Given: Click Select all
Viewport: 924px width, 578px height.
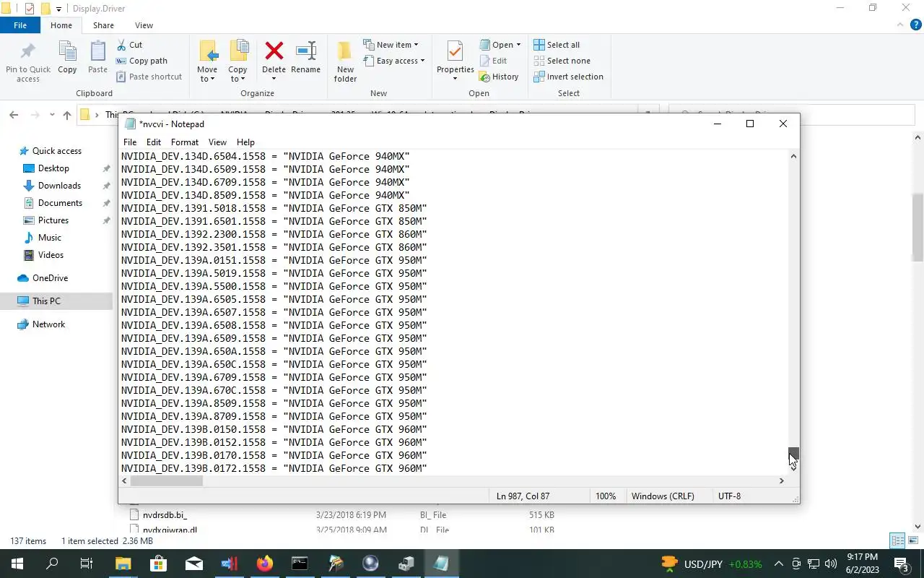Looking at the screenshot, I should tap(557, 45).
